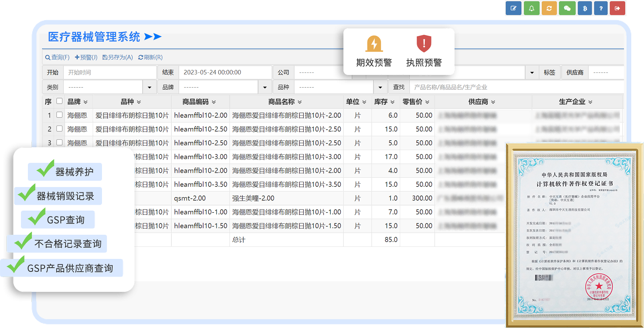Expand the 类别 category dropdown
Viewport: 644px width, 328px height.
[x=149, y=87]
